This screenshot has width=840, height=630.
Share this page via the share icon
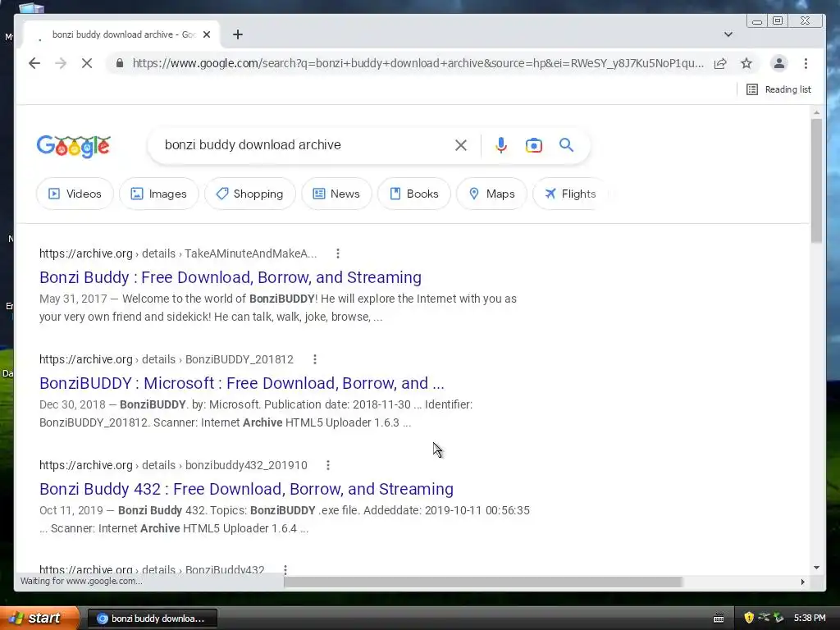point(720,63)
